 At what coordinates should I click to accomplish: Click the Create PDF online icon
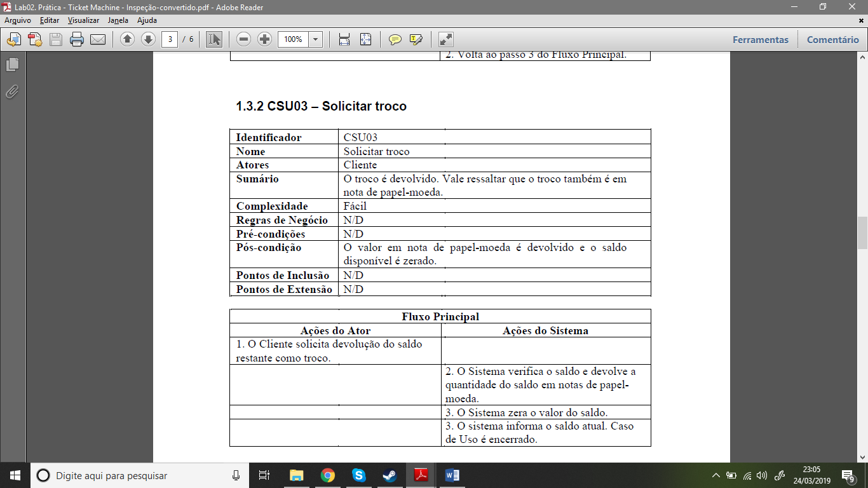[x=35, y=39]
